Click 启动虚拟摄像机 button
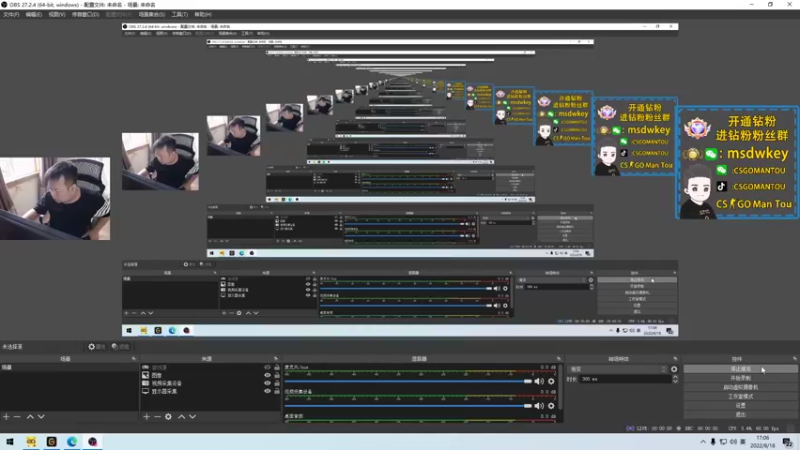 (x=740, y=387)
